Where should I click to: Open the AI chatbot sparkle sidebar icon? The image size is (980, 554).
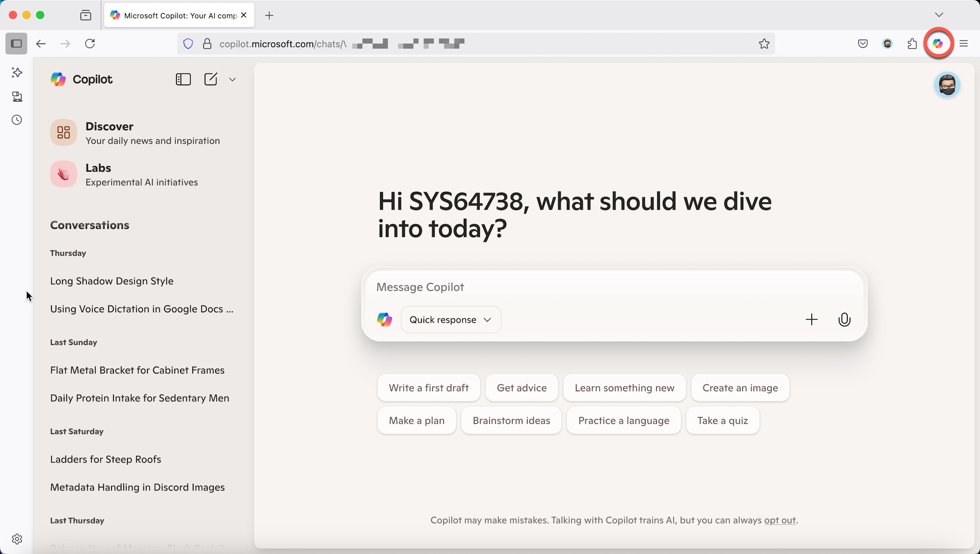pyautogui.click(x=17, y=73)
